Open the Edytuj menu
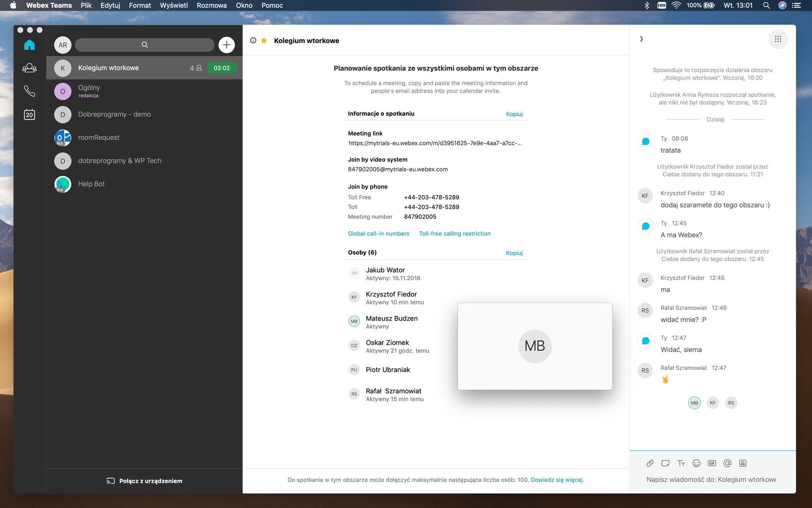Image resolution: width=812 pixels, height=508 pixels. (110, 5)
